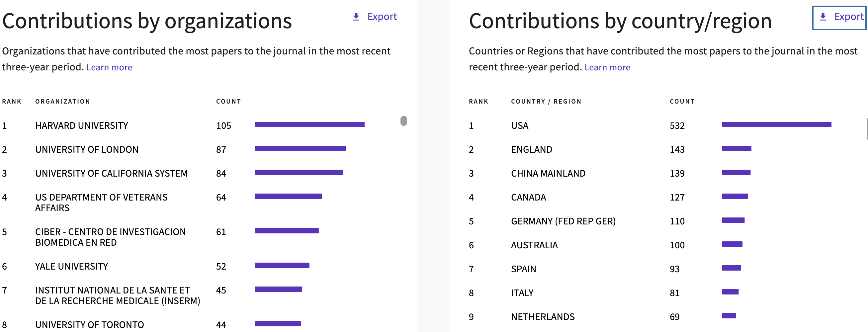Click California System count 84
The image size is (868, 332).
pyautogui.click(x=221, y=174)
